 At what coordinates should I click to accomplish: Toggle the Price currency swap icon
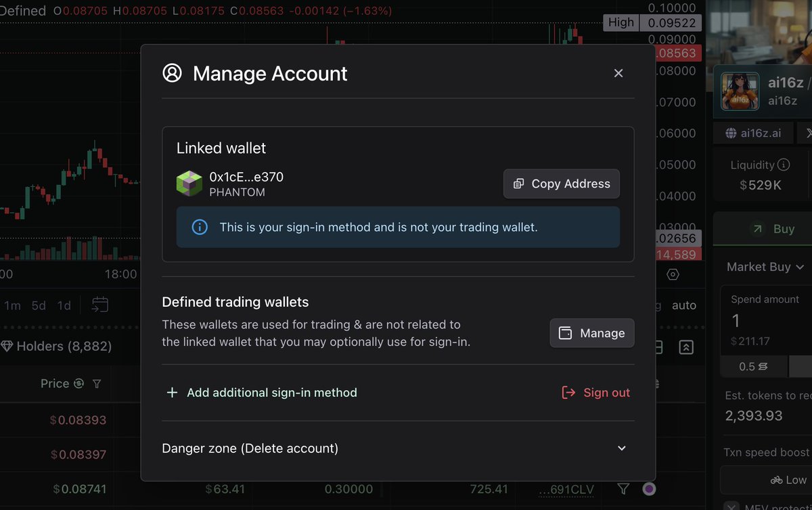point(78,383)
